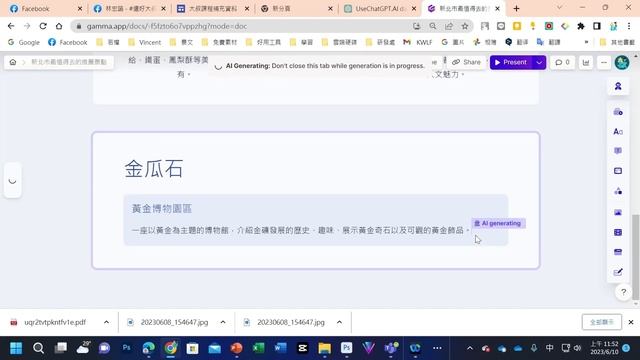Expand options for second 20230608_154647.jpg download
Screen dimensions: 640x360
[339, 322]
